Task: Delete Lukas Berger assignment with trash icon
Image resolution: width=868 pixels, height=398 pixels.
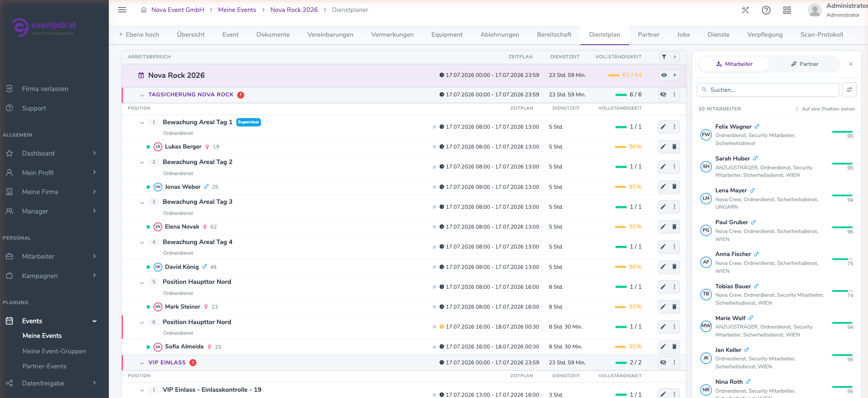Action: click(675, 147)
